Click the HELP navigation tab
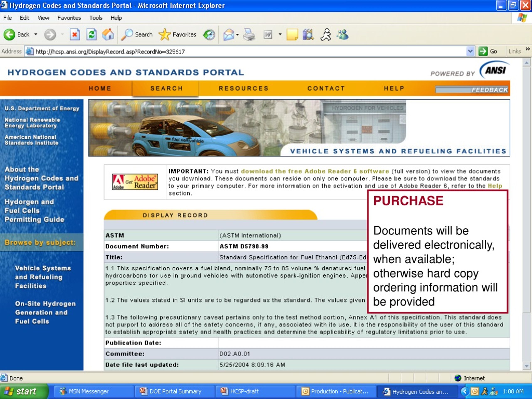Viewport: 532px width, 399px height. pyautogui.click(x=394, y=89)
